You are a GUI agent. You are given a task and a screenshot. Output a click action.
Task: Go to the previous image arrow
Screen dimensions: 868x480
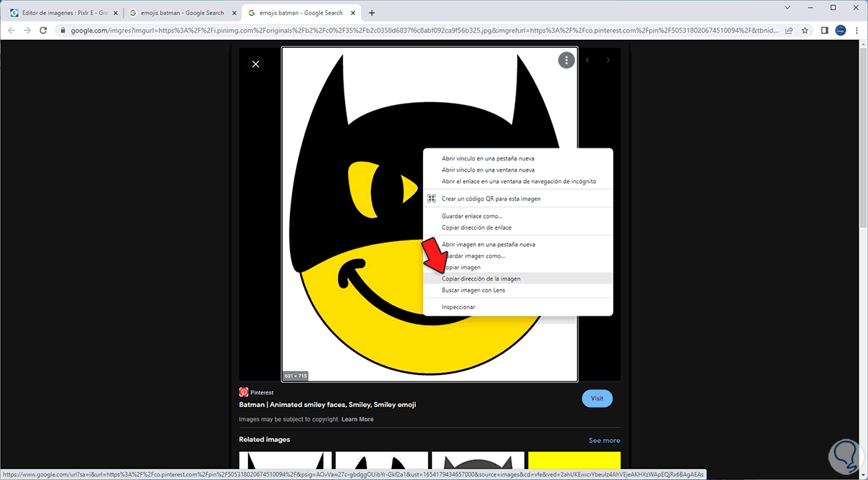point(587,60)
